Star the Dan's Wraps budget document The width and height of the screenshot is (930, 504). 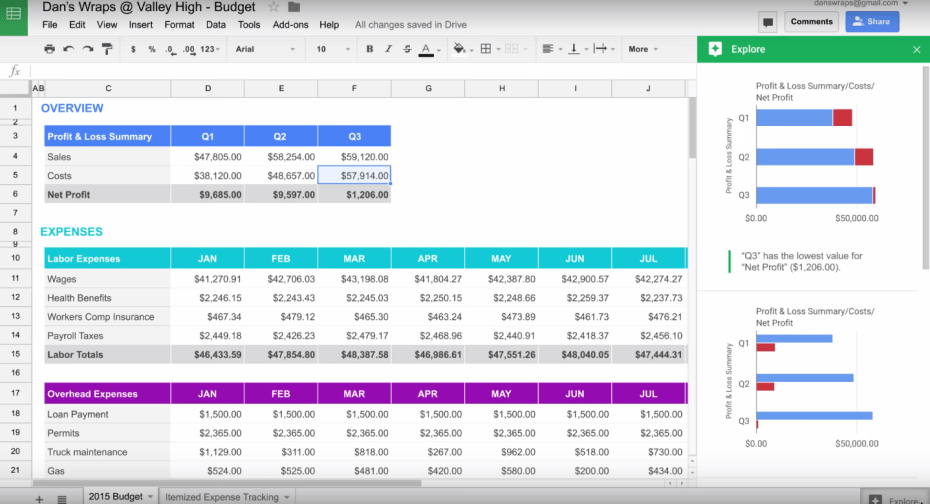click(x=273, y=7)
